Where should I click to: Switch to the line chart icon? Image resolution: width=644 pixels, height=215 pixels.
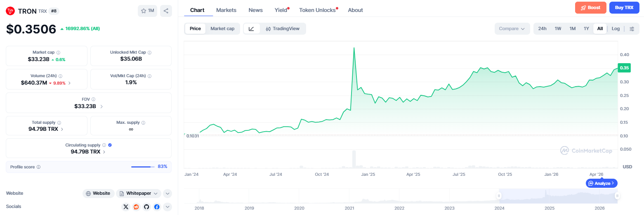[252, 28]
